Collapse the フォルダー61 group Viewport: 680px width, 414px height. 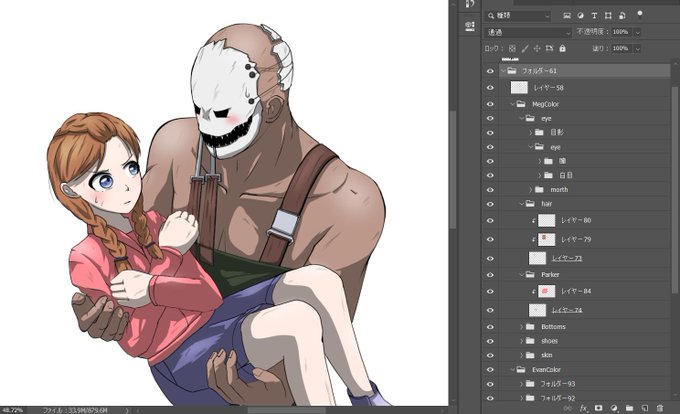[x=503, y=71]
